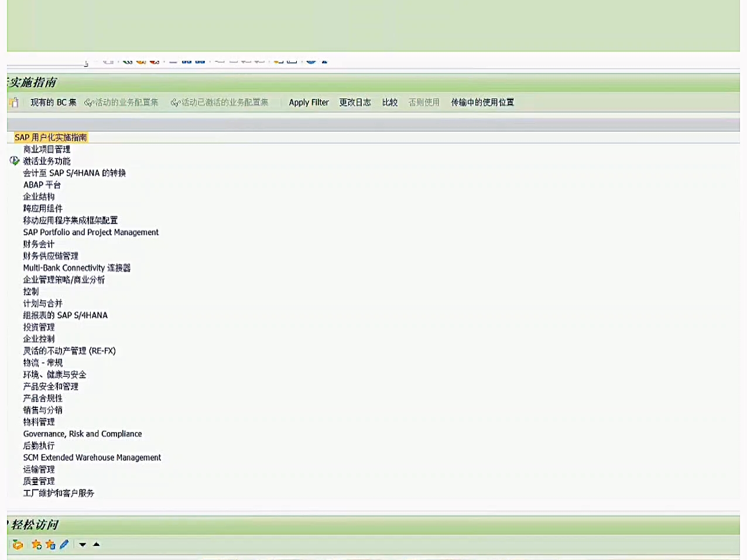The image size is (747, 560).
Task: Click the clipboard icon before 现有的 BC 集
Action: (13, 102)
